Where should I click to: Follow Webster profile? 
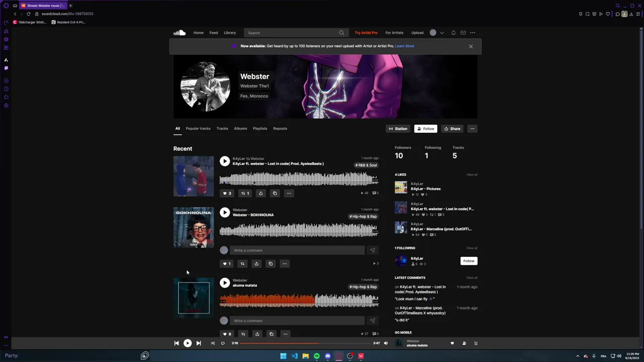tap(426, 129)
